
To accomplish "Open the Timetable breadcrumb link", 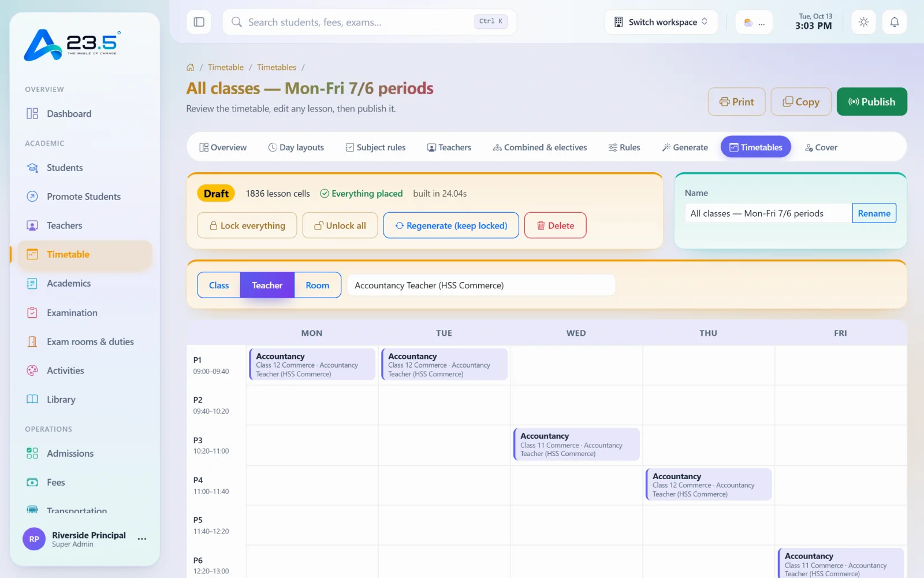I will [226, 68].
